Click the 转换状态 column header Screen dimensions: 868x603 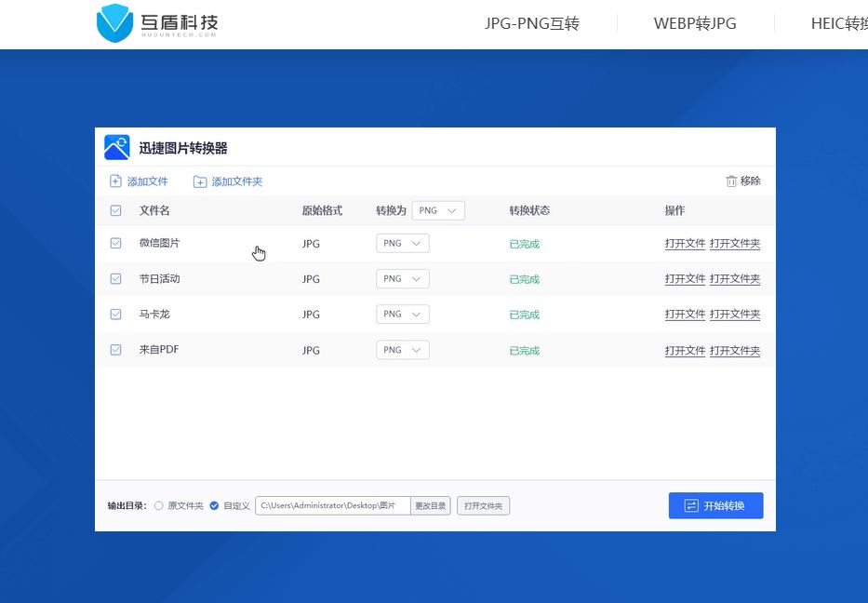(x=529, y=210)
